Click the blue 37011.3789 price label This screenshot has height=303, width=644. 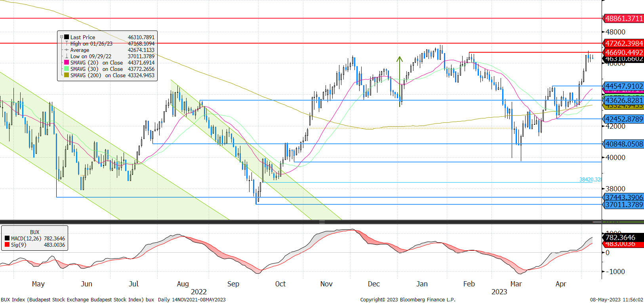(x=624, y=204)
